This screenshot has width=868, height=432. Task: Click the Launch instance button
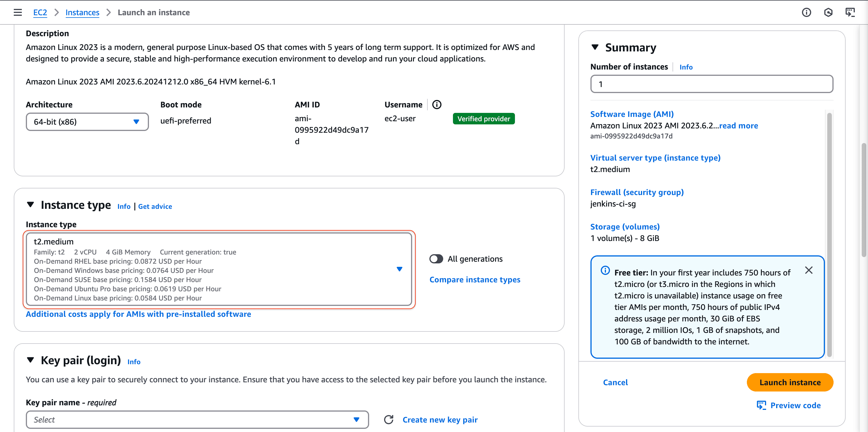coord(789,382)
